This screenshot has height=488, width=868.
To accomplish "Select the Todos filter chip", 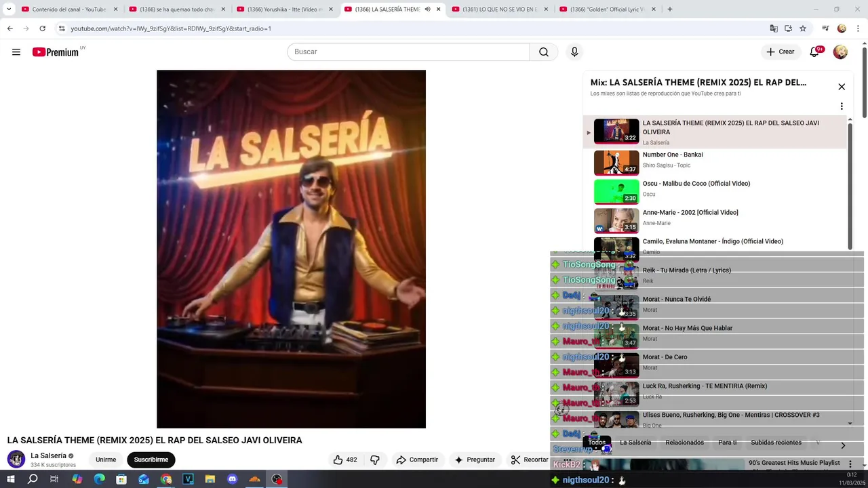I will (597, 443).
